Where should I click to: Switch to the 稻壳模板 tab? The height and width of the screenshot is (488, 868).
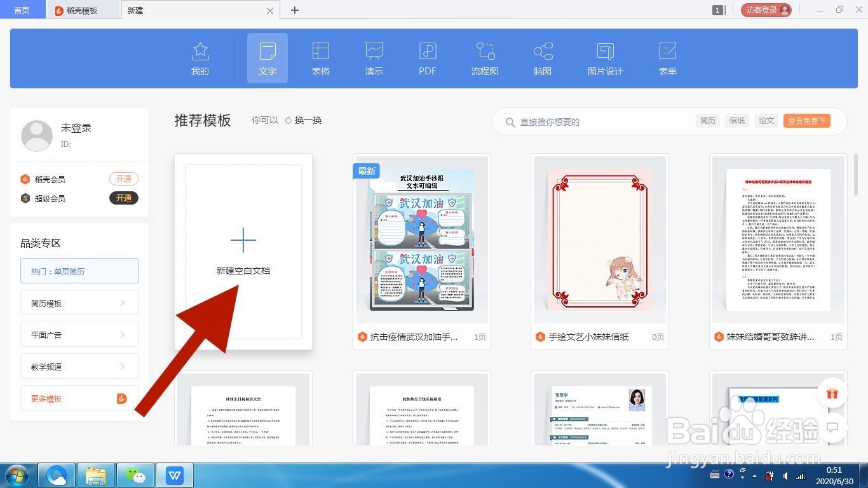click(83, 10)
